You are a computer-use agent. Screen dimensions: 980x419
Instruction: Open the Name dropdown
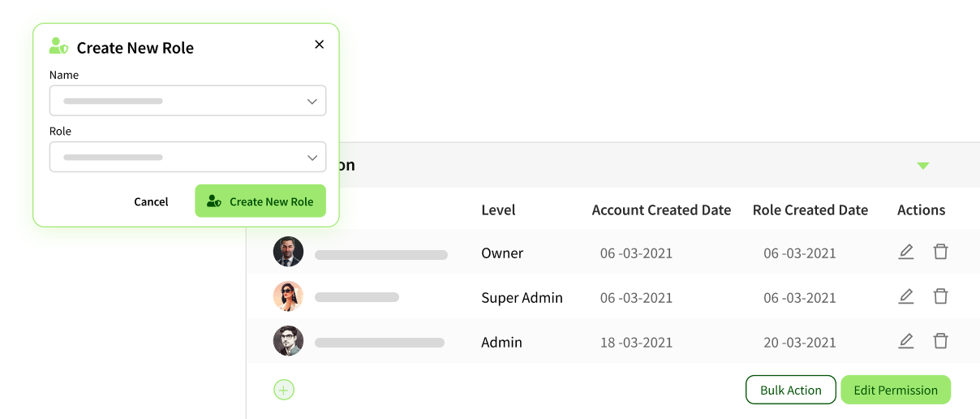pyautogui.click(x=187, y=102)
